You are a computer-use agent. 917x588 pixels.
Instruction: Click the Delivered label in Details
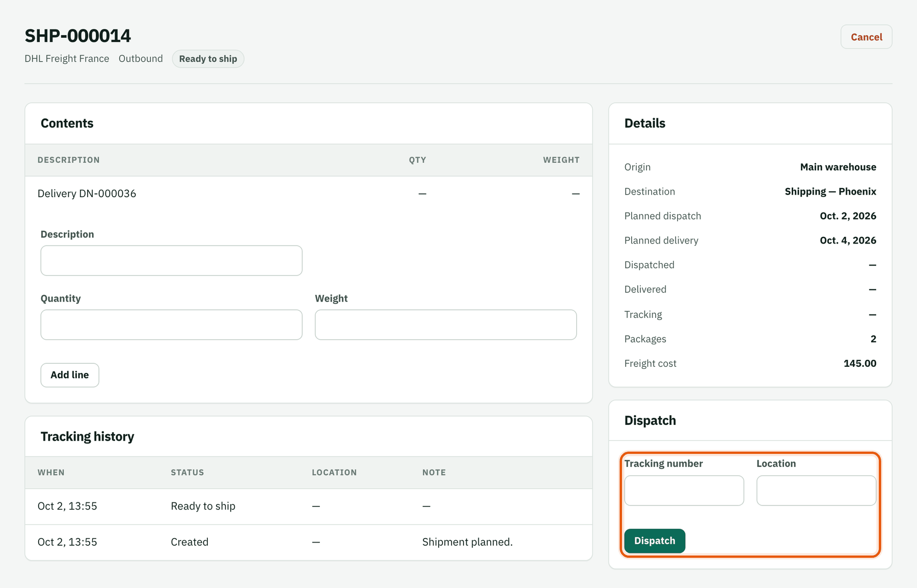(x=645, y=289)
